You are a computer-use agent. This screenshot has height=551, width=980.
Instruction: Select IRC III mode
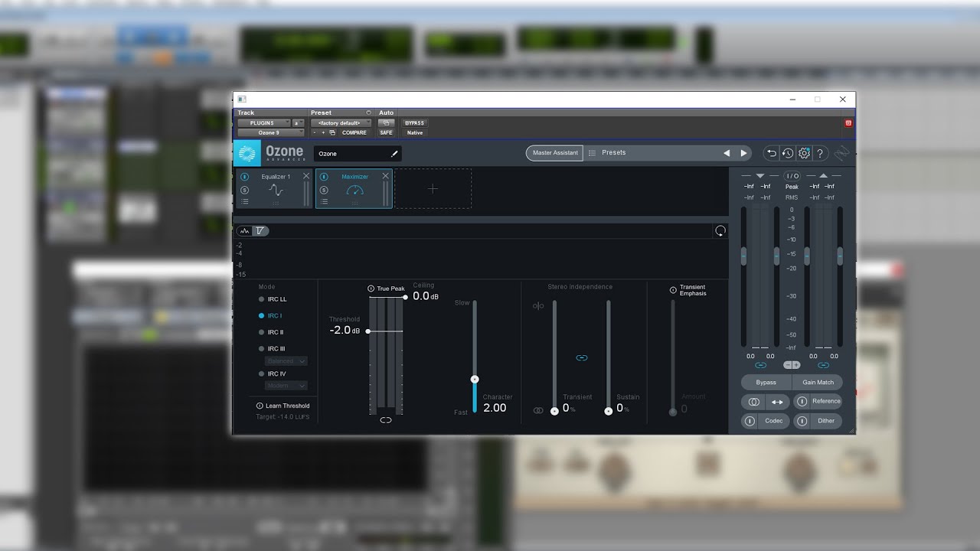[x=272, y=349]
